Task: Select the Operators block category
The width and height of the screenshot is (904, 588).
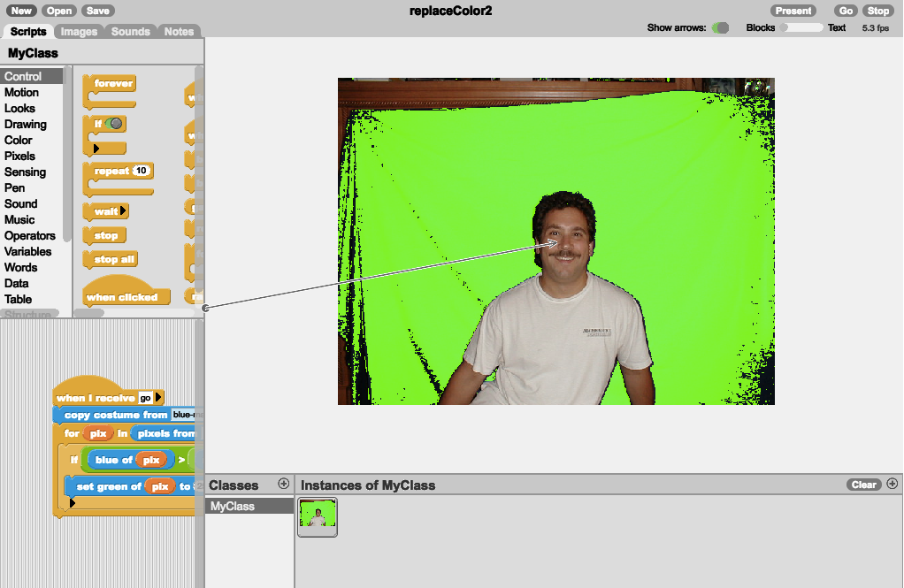Action: [x=32, y=236]
